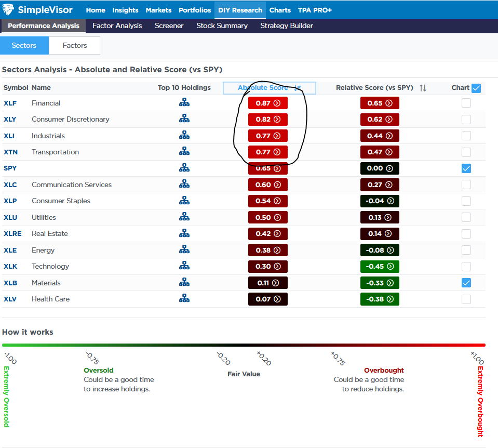This screenshot has height=448, width=498.
Task: Open Top 10 Holdings icon for XTN Transportation
Action: 184,152
